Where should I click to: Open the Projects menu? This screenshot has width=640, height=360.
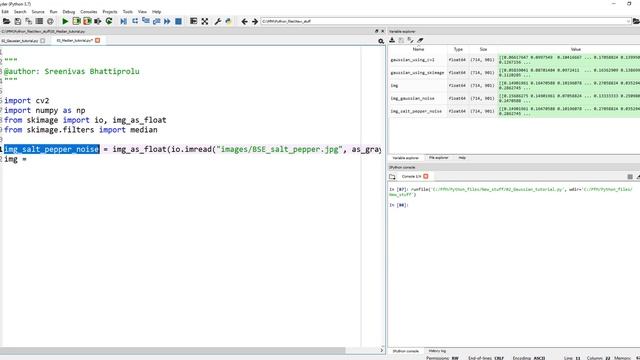coord(109,12)
